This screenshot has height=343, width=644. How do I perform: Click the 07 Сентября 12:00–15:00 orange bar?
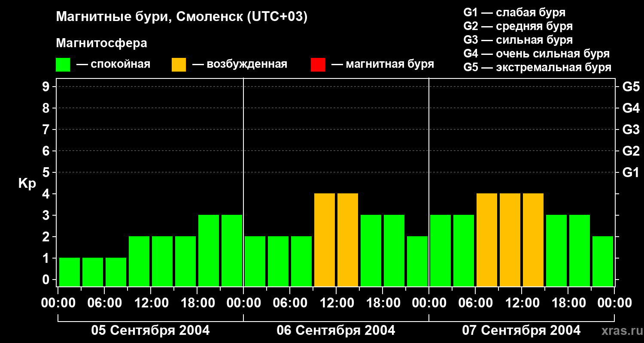[x=533, y=240]
